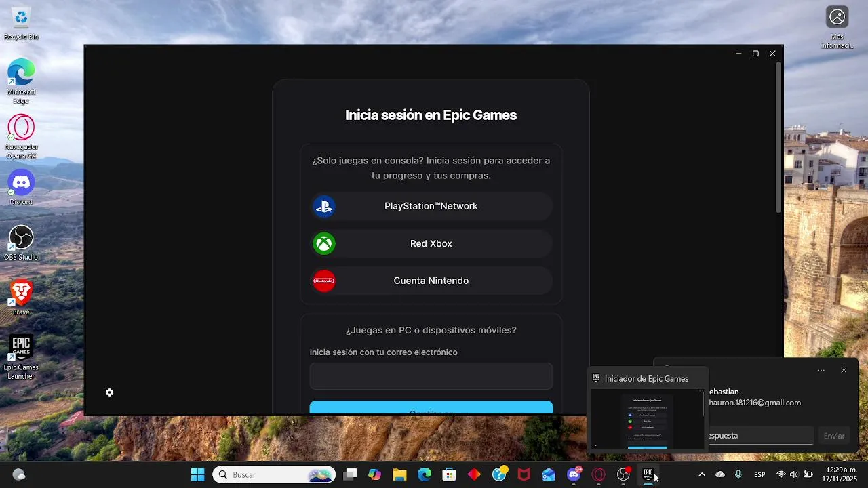The width and height of the screenshot is (868, 488).
Task: Switch to OBS Studio in the taskbar
Action: click(623, 474)
